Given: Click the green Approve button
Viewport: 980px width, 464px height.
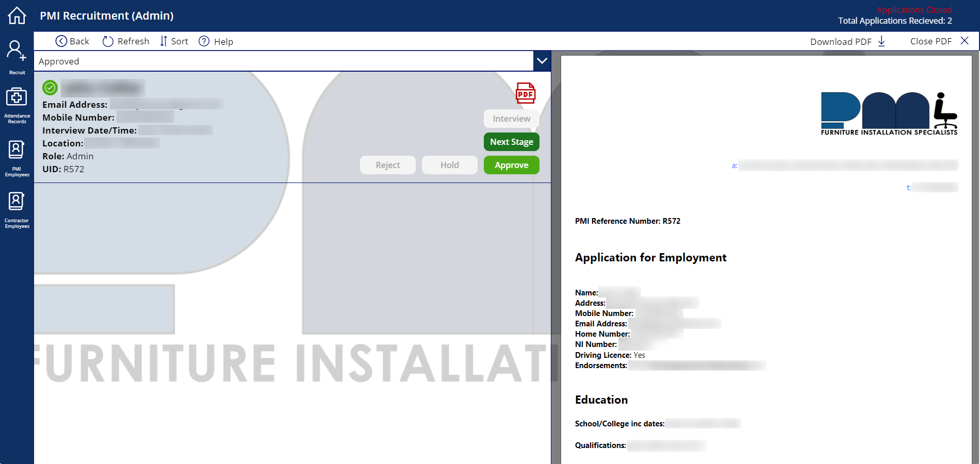Looking at the screenshot, I should coord(511,165).
